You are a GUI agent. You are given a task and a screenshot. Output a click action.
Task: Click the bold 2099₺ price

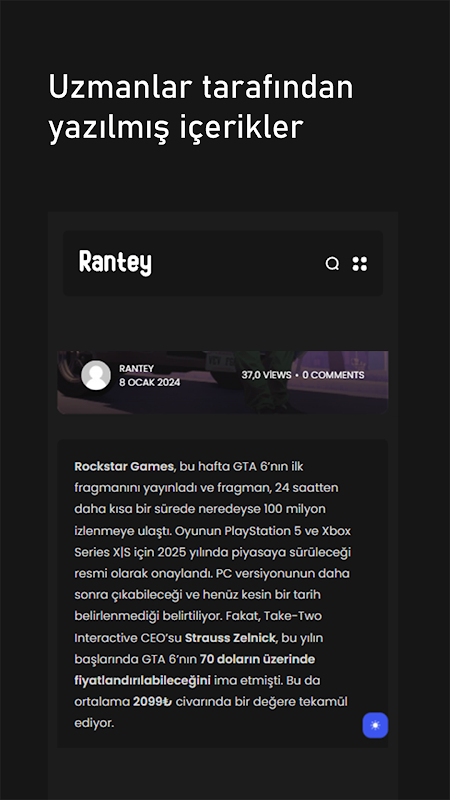tap(153, 702)
